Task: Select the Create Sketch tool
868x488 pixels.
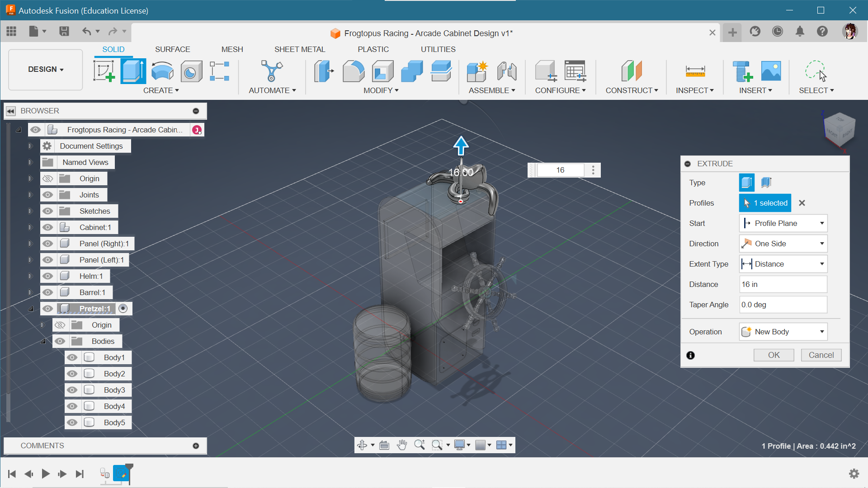Action: 104,71
